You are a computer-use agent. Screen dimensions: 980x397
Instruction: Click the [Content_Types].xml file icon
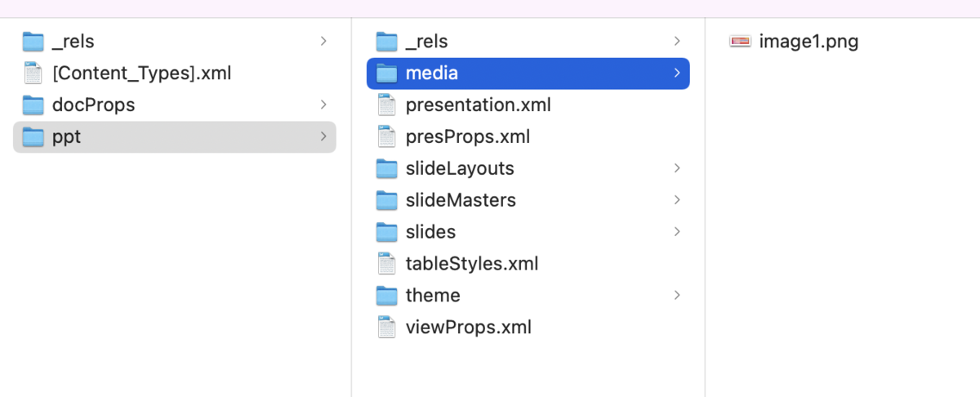[x=33, y=73]
